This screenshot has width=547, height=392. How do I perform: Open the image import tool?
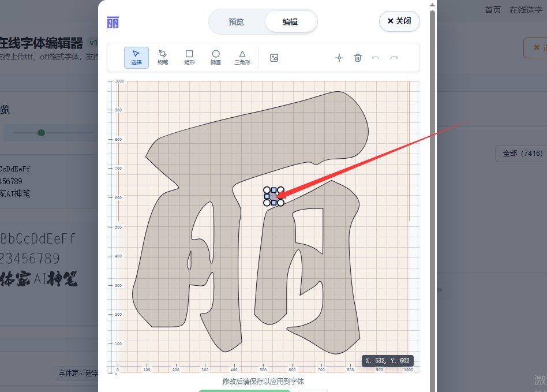click(x=273, y=57)
